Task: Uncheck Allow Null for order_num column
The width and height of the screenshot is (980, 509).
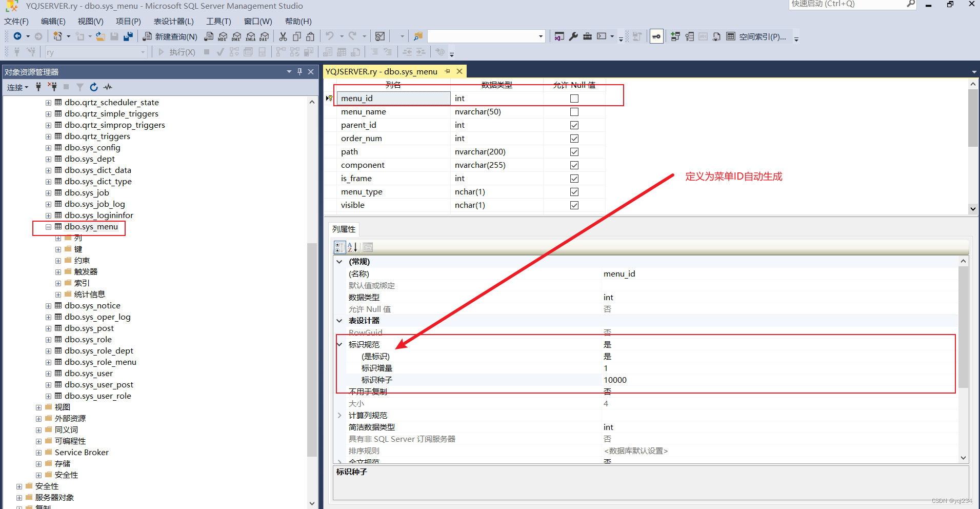Action: (x=574, y=138)
